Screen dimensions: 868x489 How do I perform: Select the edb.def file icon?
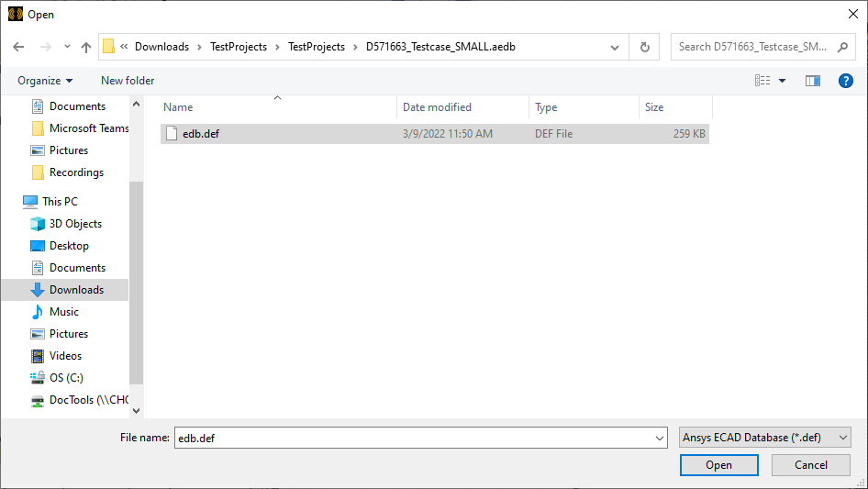[172, 133]
